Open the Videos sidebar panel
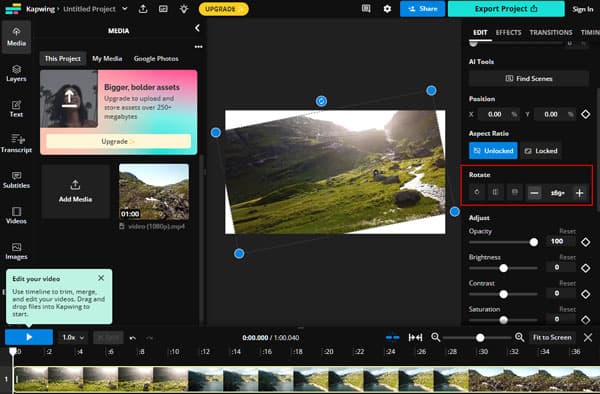Viewport: 600px width, 394px height. pyautogui.click(x=16, y=215)
